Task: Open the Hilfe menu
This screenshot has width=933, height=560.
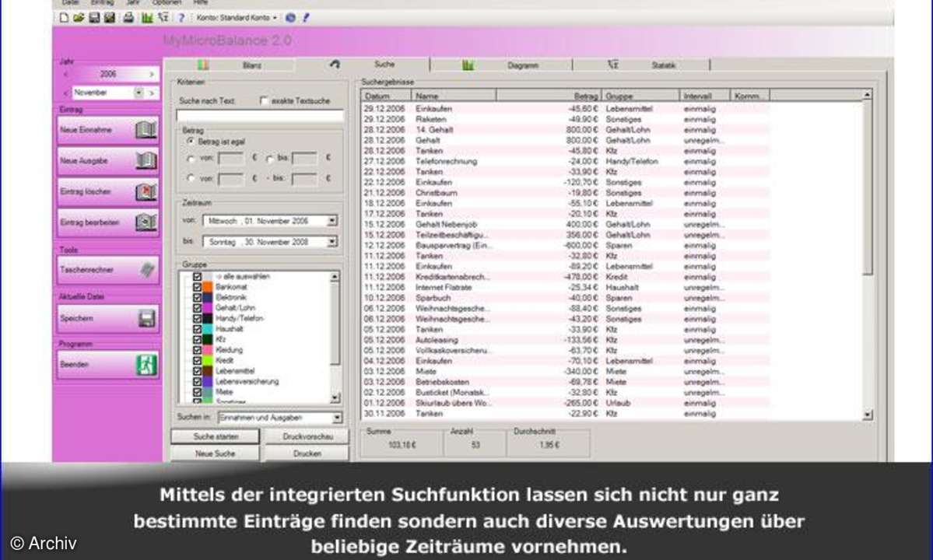Action: [201, 3]
